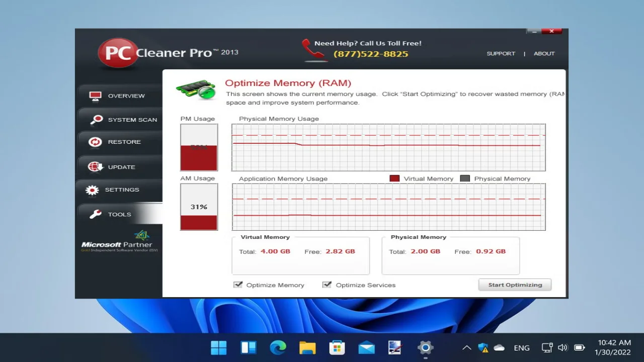
Task: Open the Update section
Action: tap(120, 167)
